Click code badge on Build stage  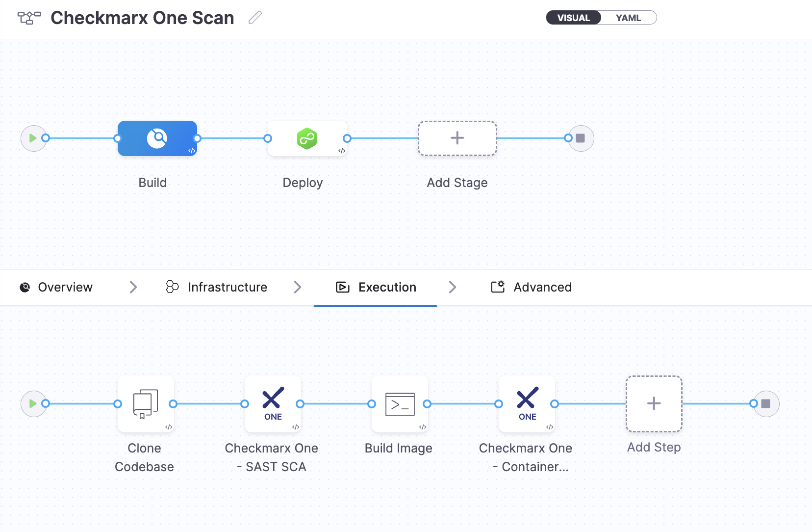(192, 151)
